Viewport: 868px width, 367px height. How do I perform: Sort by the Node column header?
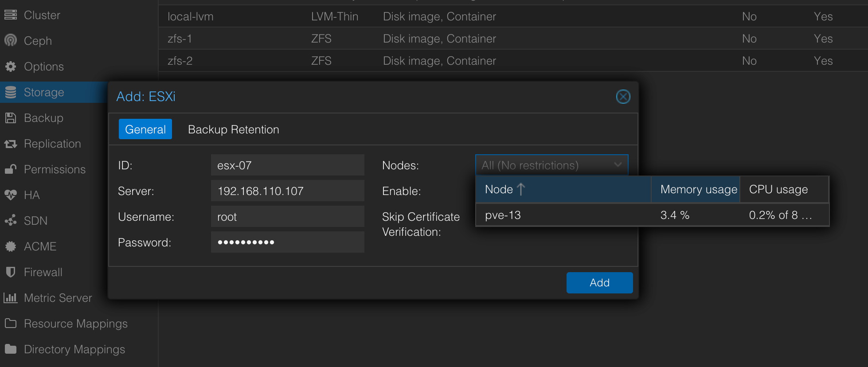[563, 189]
